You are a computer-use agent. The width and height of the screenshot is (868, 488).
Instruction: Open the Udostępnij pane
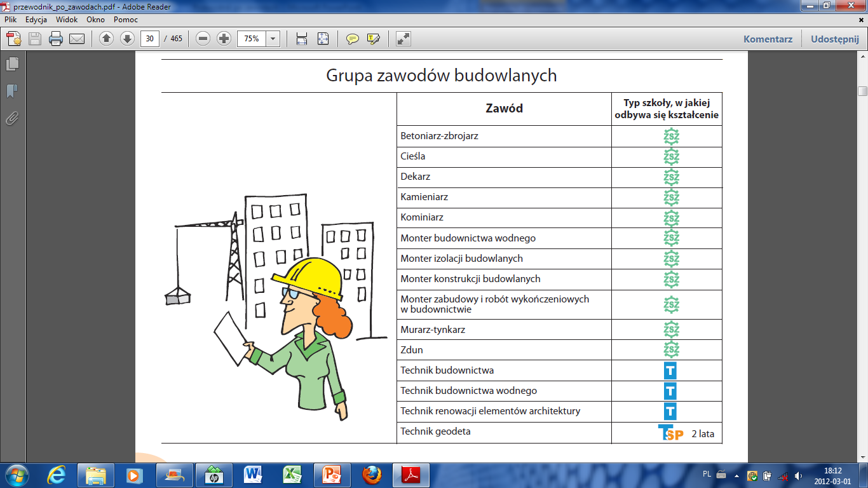click(x=835, y=39)
